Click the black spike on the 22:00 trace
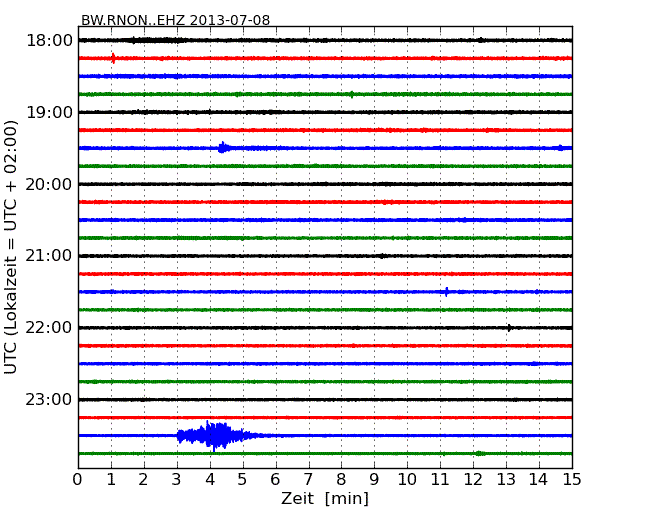The height and width of the screenshot is (520, 650). (x=509, y=328)
